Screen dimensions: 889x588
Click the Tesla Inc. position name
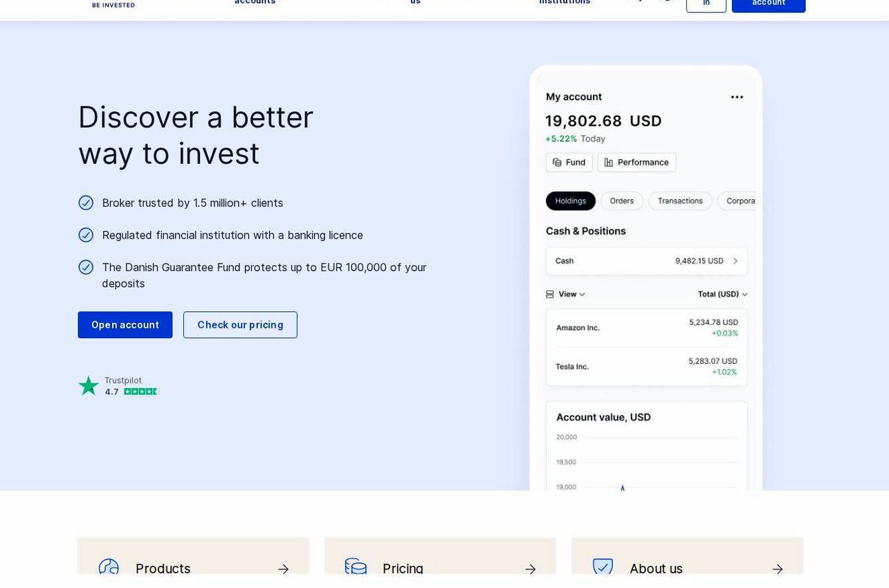[x=572, y=367]
